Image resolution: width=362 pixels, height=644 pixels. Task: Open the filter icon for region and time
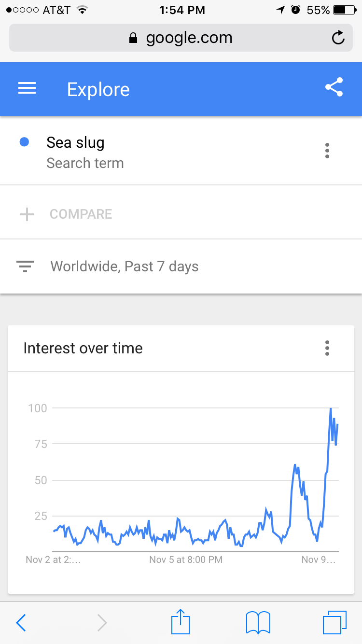[25, 266]
